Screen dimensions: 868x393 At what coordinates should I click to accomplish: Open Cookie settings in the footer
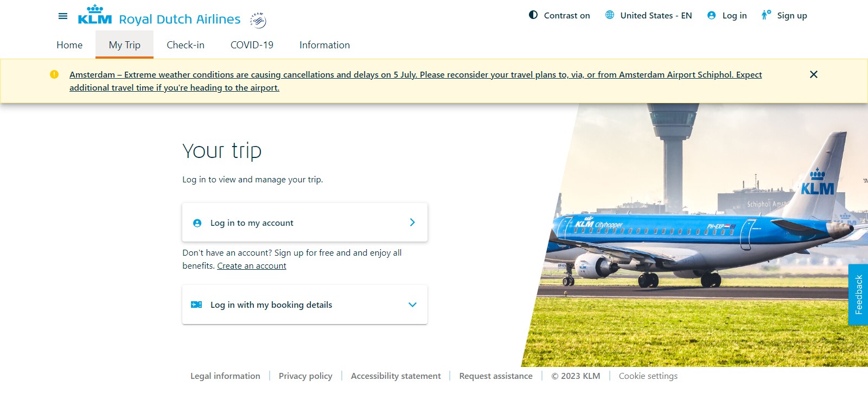[648, 376]
